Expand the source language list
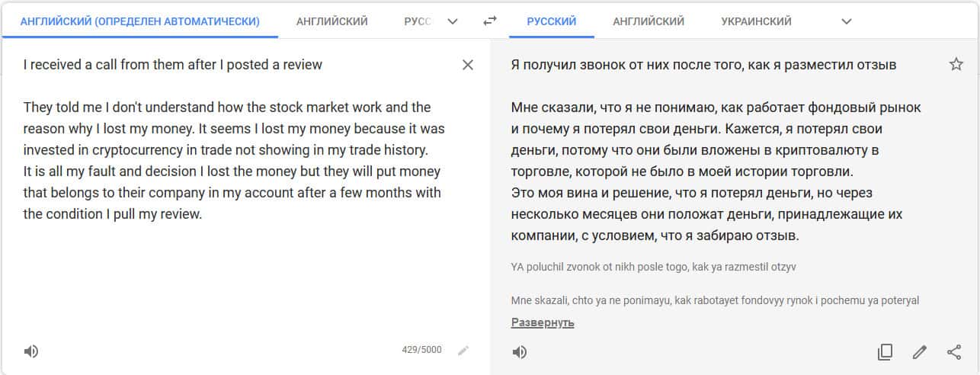 (x=453, y=21)
